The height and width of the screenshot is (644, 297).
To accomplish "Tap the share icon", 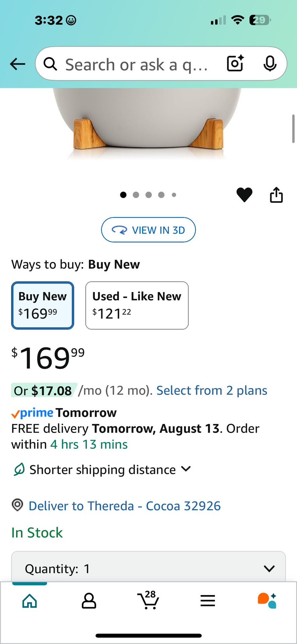I will click(x=276, y=195).
